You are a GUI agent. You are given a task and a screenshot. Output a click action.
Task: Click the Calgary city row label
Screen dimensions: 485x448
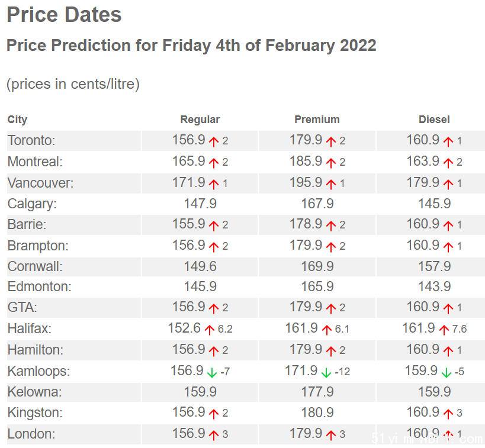coord(32,204)
